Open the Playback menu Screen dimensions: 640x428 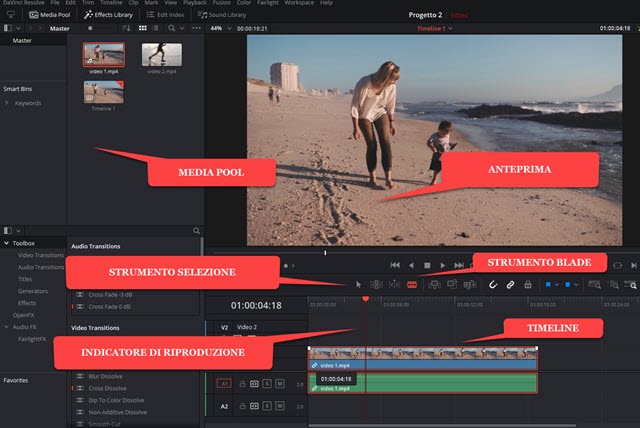click(195, 2)
